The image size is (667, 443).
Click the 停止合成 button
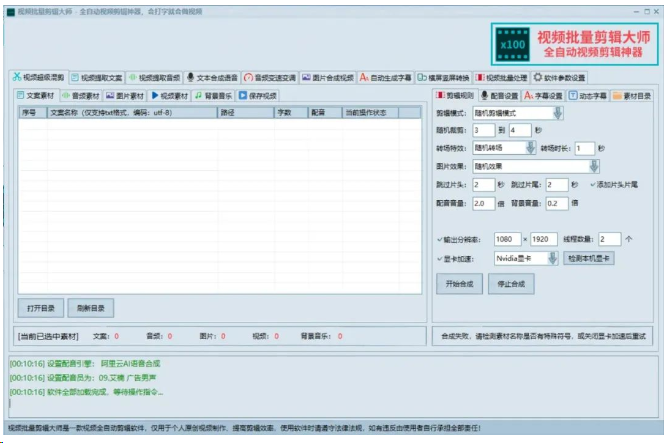pyautogui.click(x=511, y=284)
